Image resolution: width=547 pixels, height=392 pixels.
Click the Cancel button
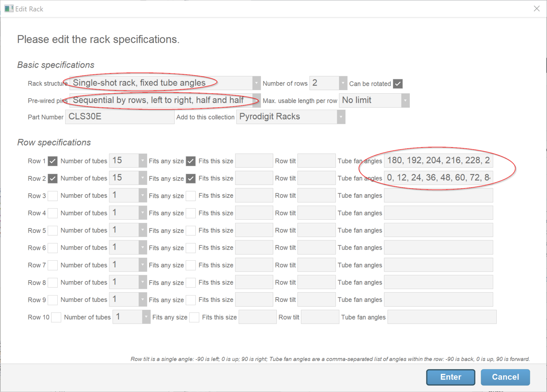click(505, 377)
